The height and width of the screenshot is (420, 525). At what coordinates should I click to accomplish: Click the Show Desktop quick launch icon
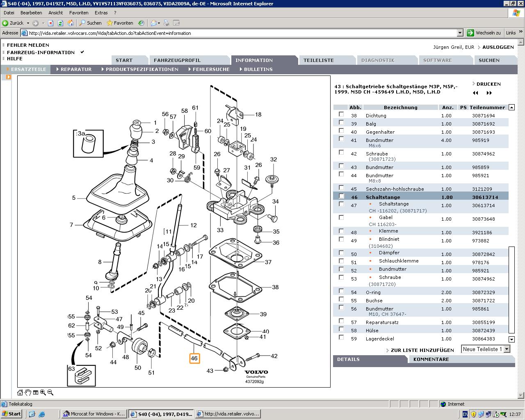click(x=32, y=414)
